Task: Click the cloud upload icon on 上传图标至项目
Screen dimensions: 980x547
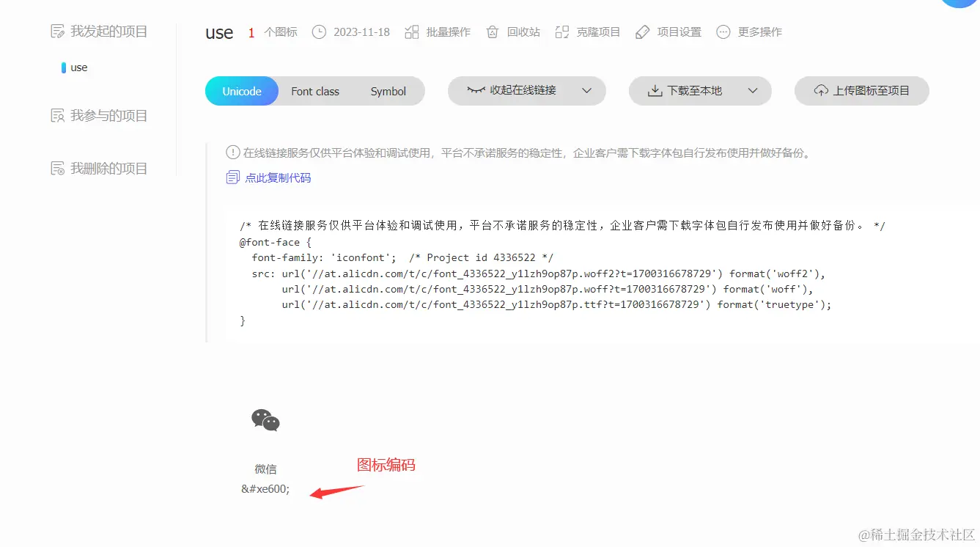Action: (821, 91)
